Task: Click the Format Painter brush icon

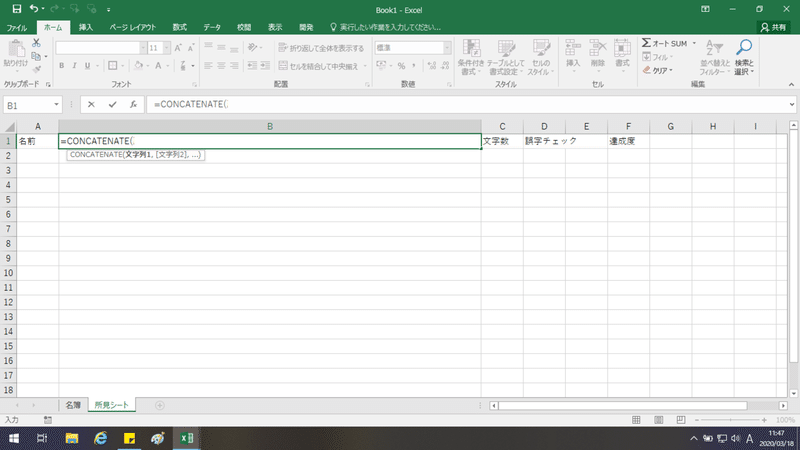Action: tap(36, 69)
